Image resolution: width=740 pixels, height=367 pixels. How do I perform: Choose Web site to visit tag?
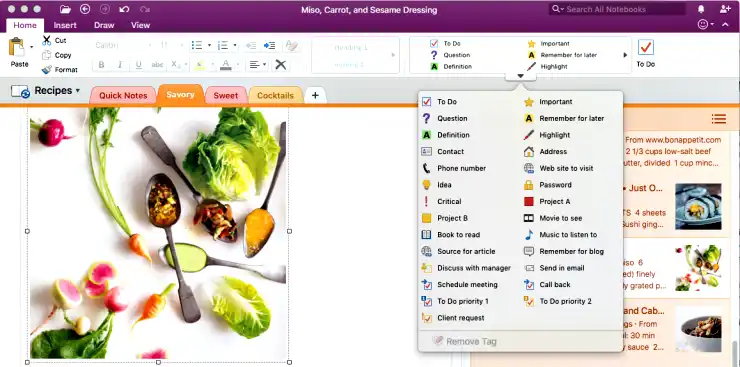click(566, 168)
